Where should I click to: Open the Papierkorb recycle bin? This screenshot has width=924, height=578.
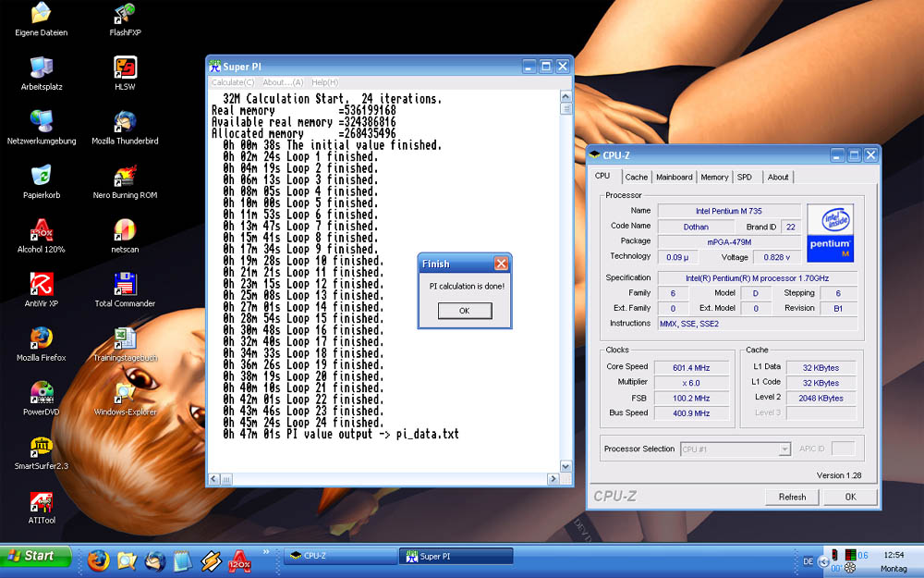click(42, 181)
